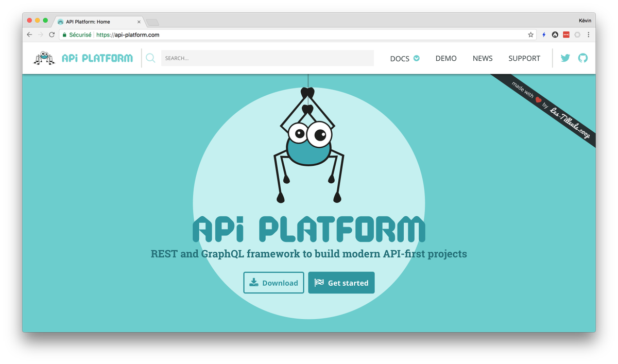The height and width of the screenshot is (364, 618).
Task: Focus the SEARCH... input field
Action: [267, 58]
